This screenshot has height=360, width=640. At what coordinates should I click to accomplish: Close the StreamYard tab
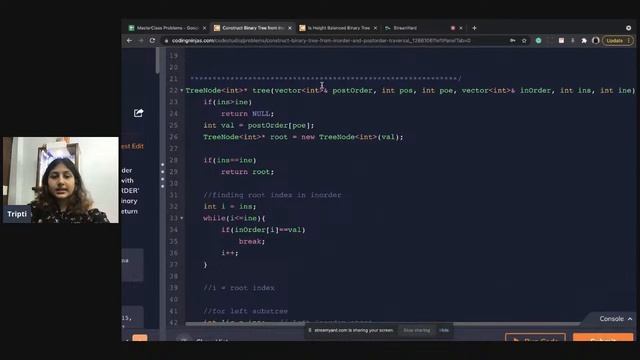pyautogui.click(x=461, y=28)
